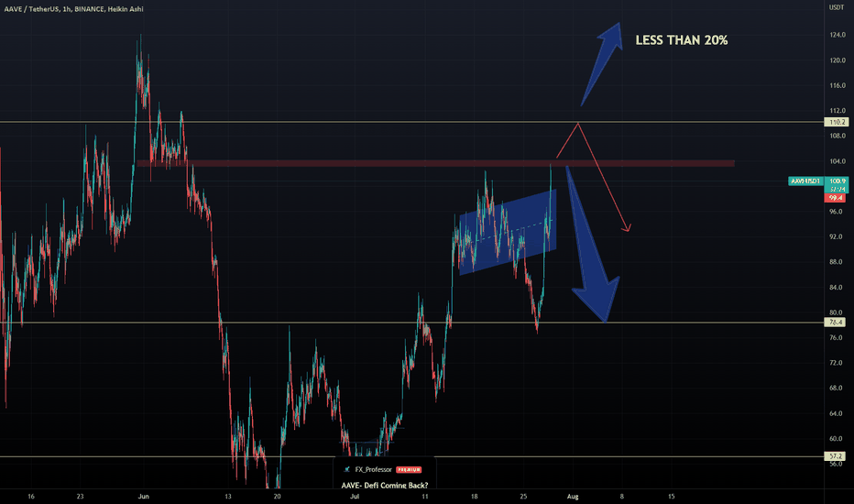Click the 23 date label on time axis
This screenshot has width=854, height=504.
tap(80, 497)
